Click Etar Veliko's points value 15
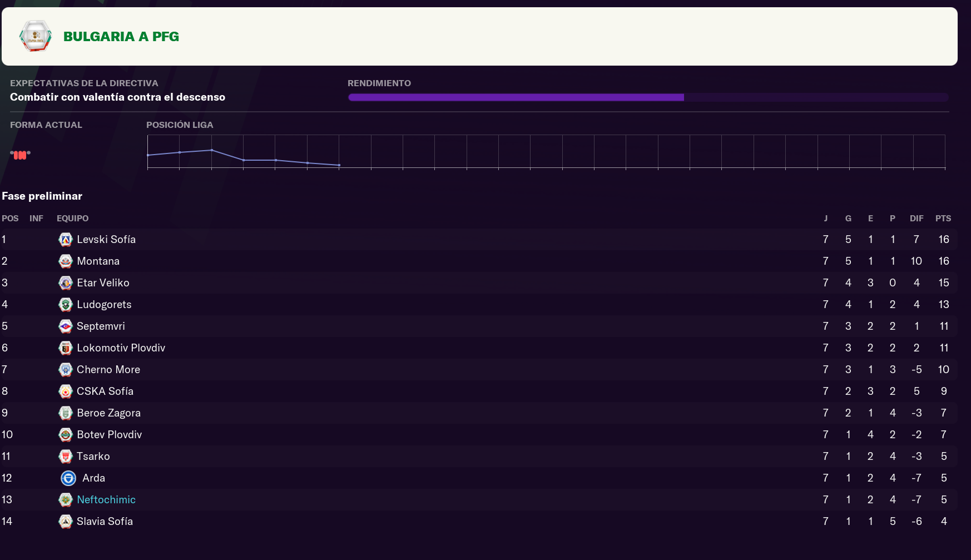The image size is (971, 560). pos(944,283)
